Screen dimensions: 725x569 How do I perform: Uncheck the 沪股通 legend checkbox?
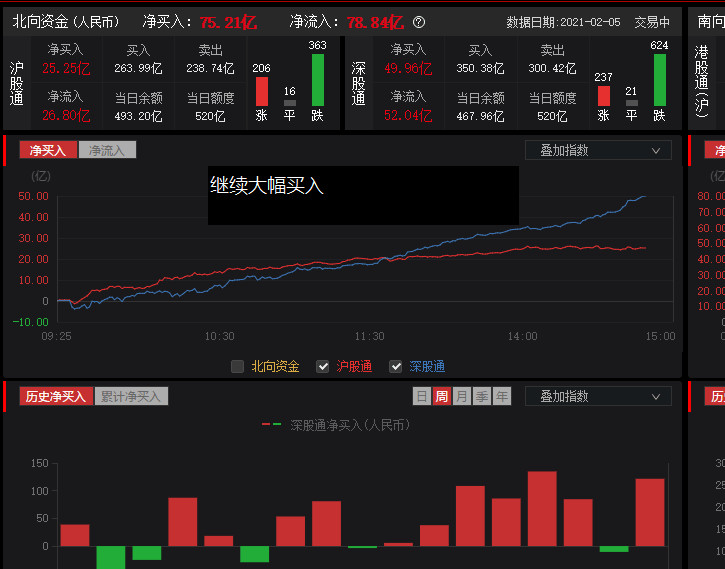tap(322, 367)
